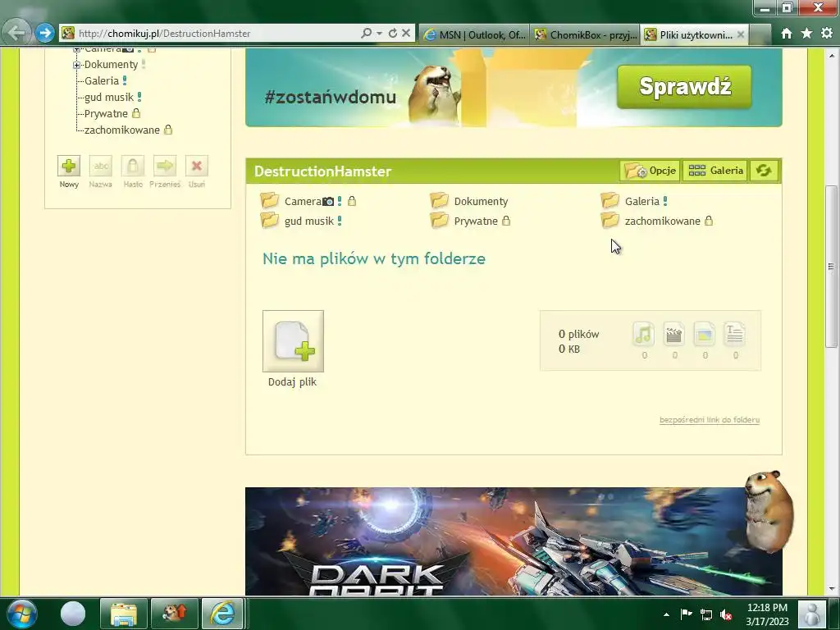Click the browser Home icon
840x630 pixels.
click(x=786, y=33)
